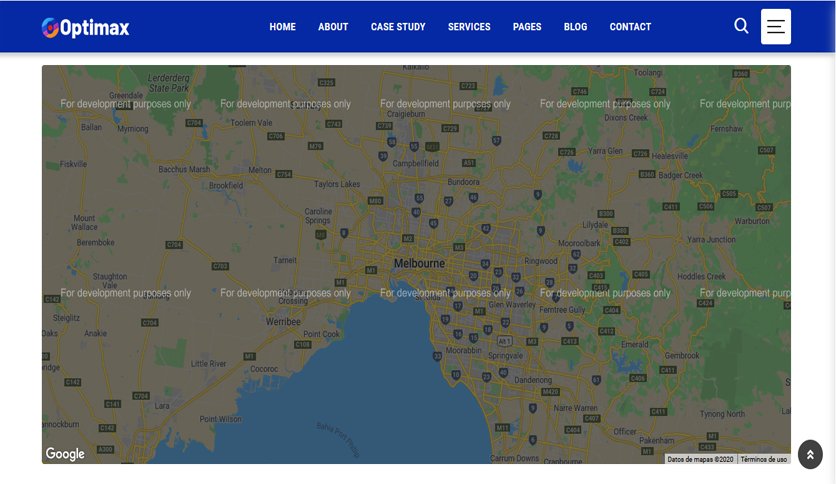
Task: Click the Point Cook map label
Action: 321,334
